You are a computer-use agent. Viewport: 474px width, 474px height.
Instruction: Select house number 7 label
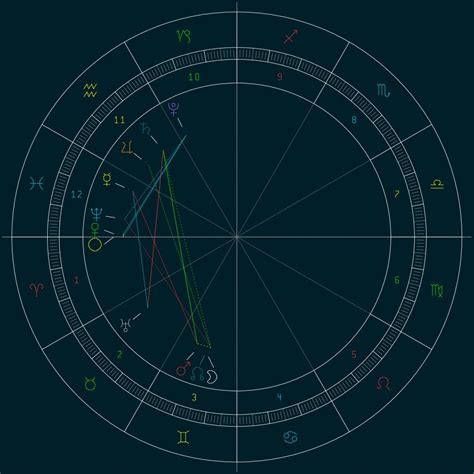[397, 194]
